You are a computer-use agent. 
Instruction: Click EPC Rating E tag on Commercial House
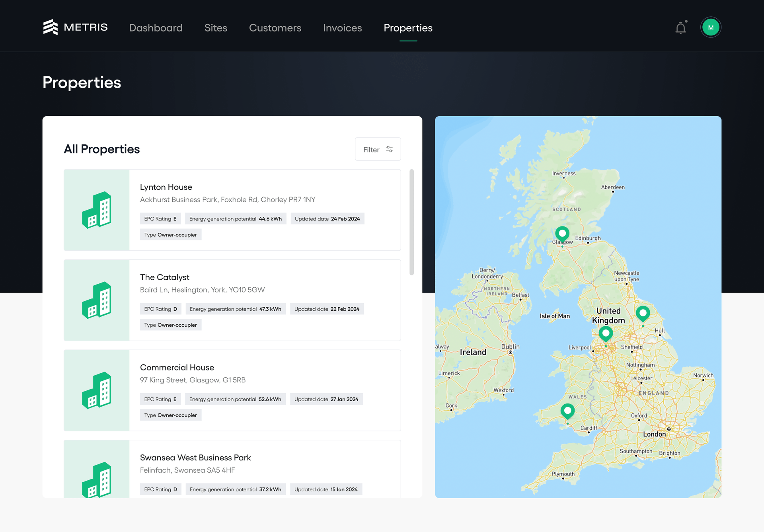(x=160, y=399)
